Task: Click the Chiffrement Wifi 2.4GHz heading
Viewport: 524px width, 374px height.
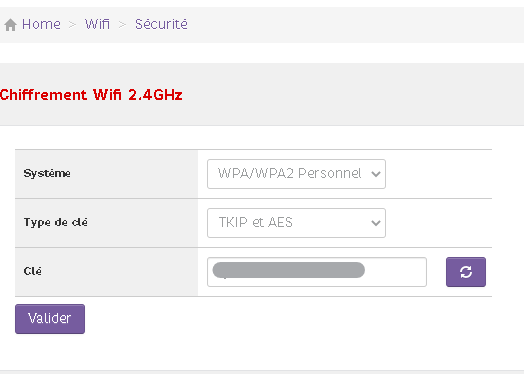Action: (x=91, y=95)
